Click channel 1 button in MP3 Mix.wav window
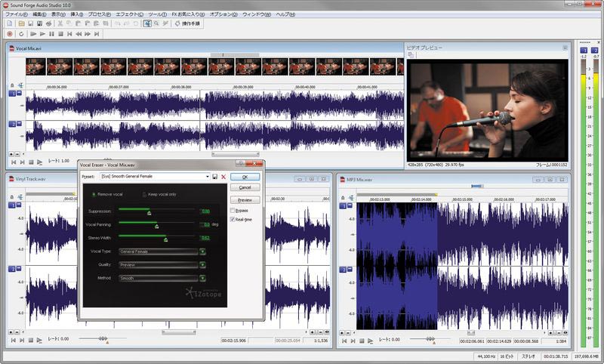 [x=343, y=206]
